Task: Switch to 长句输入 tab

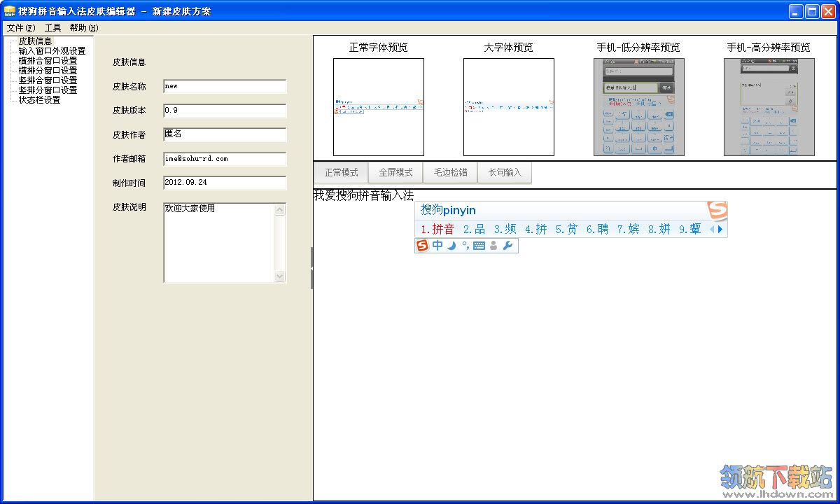Action: click(505, 172)
